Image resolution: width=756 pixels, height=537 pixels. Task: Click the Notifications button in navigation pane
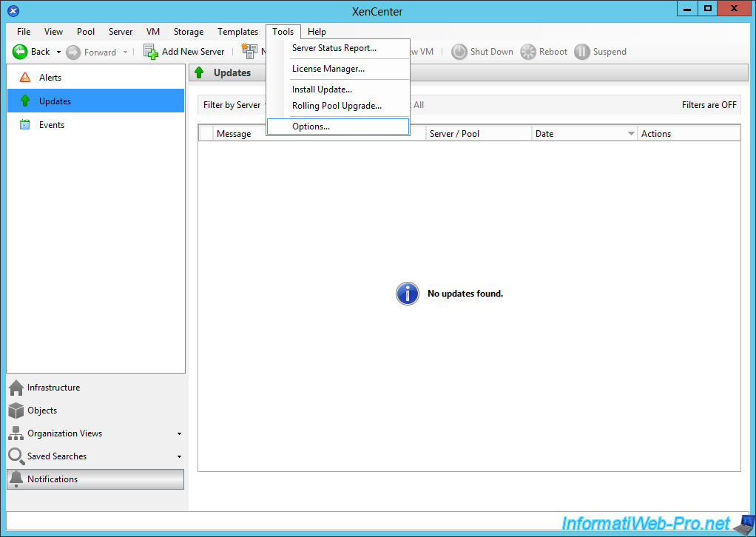pyautogui.click(x=95, y=479)
